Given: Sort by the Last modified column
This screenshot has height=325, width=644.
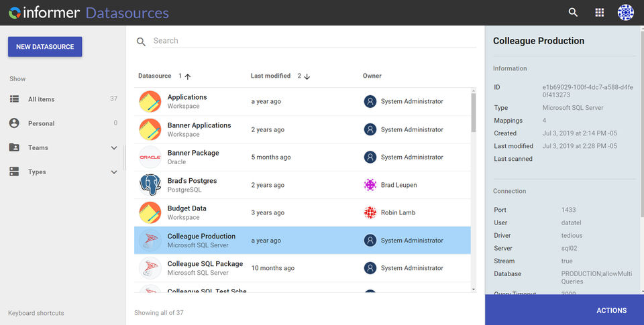Looking at the screenshot, I should click(270, 76).
